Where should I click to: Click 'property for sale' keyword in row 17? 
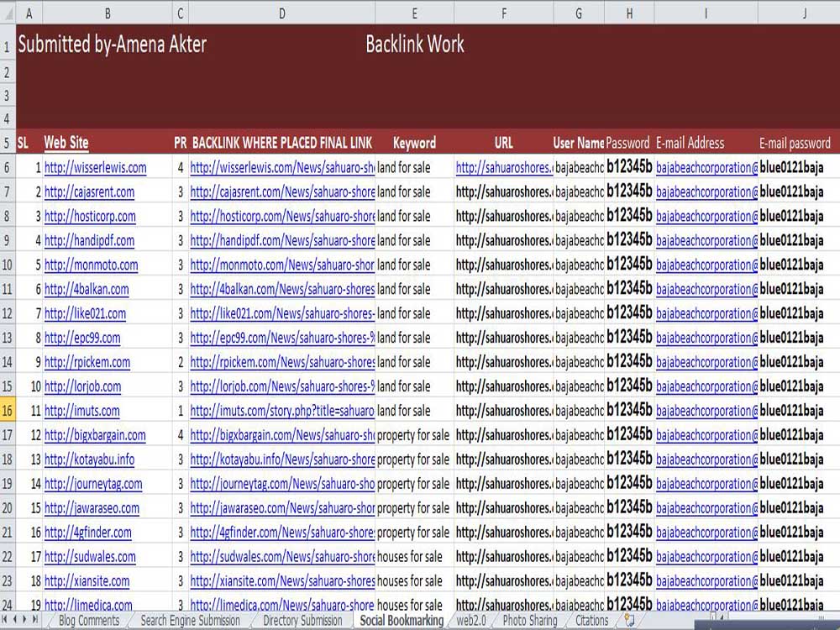413,435
